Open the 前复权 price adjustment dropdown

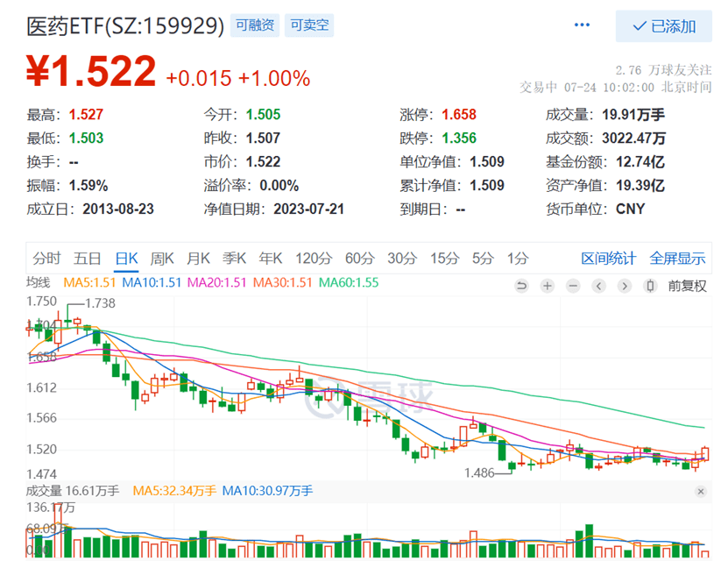coord(687,286)
